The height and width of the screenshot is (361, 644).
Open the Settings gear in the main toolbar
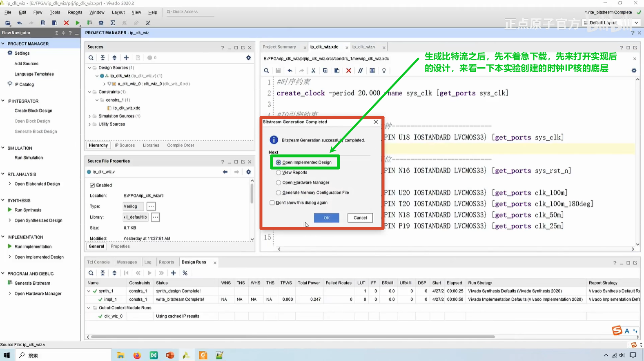[101, 23]
